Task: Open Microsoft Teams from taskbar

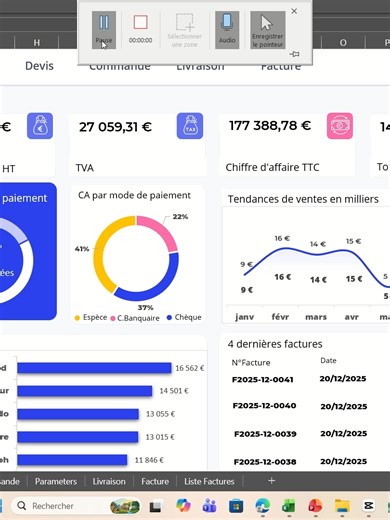Action: pyautogui.click(x=209, y=506)
